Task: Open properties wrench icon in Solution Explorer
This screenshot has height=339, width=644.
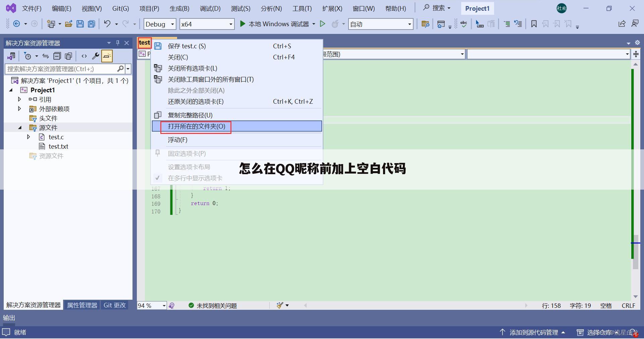Action: tap(96, 56)
